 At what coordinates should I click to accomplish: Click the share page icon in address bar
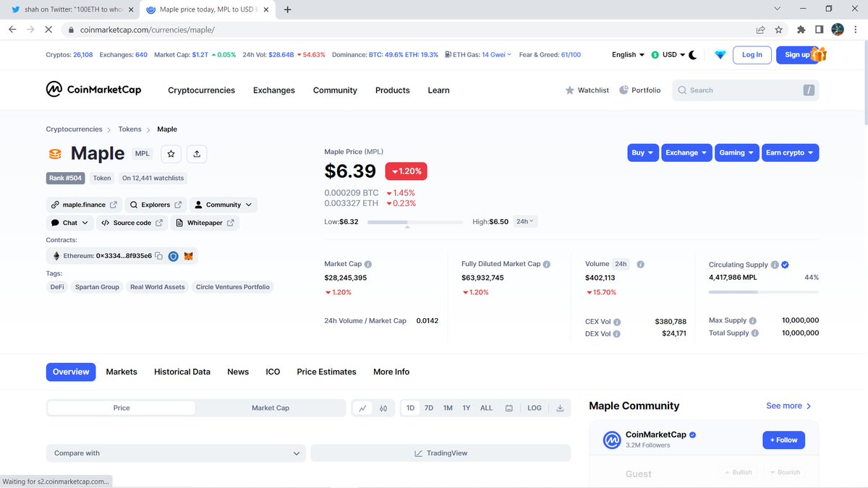760,30
